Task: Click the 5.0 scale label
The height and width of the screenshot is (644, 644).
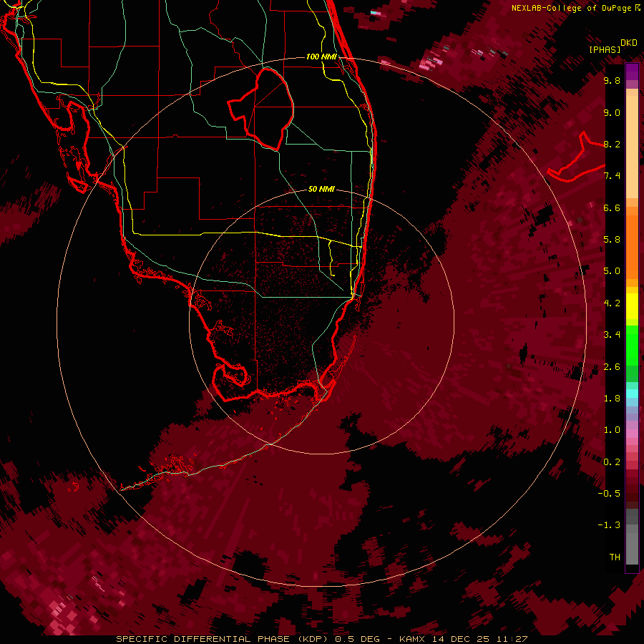Action: 612,271
